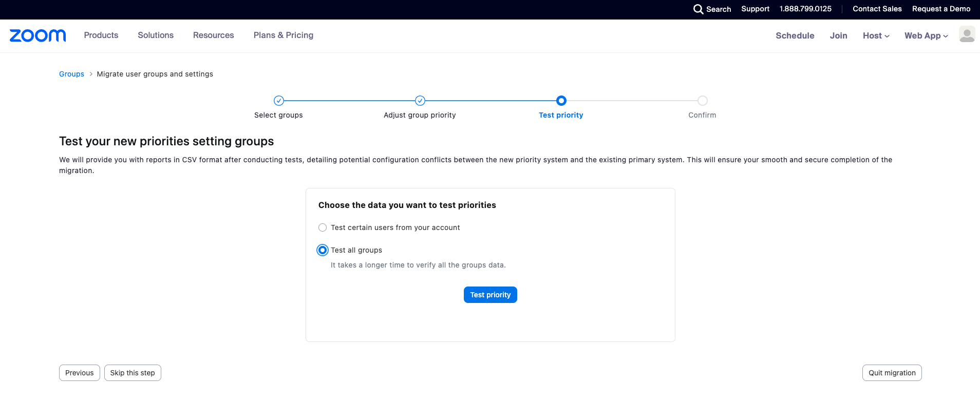Open the Products menu
This screenshot has height=419, width=980.
click(x=101, y=35)
